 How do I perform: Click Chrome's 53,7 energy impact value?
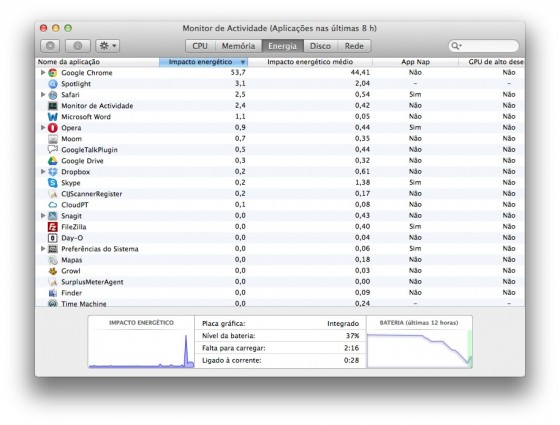tap(238, 72)
